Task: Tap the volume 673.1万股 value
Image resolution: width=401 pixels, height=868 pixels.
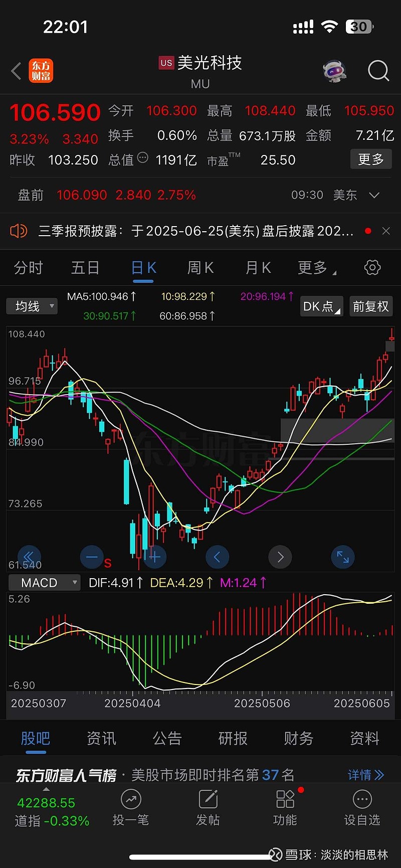Action: click(267, 135)
